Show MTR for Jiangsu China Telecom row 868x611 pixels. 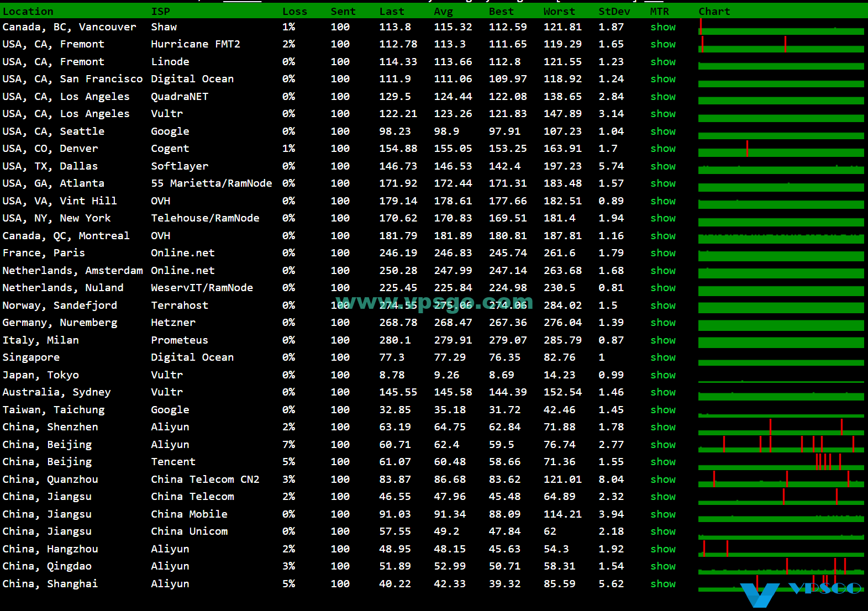pos(662,497)
